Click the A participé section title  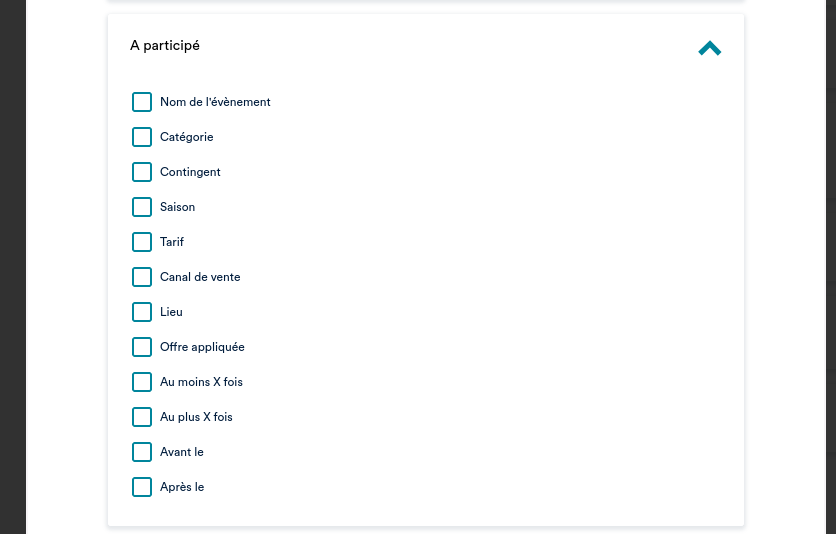165,46
